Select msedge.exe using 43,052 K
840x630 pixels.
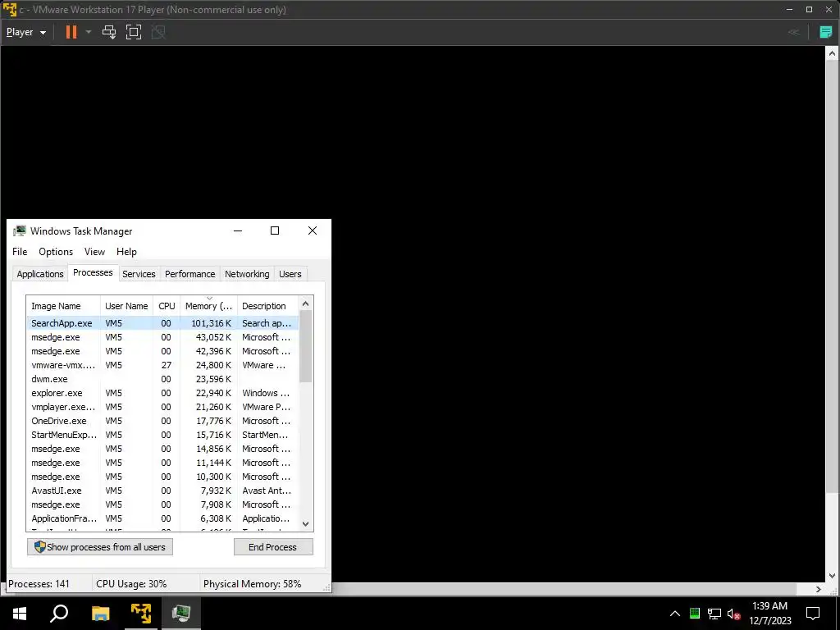click(x=162, y=337)
